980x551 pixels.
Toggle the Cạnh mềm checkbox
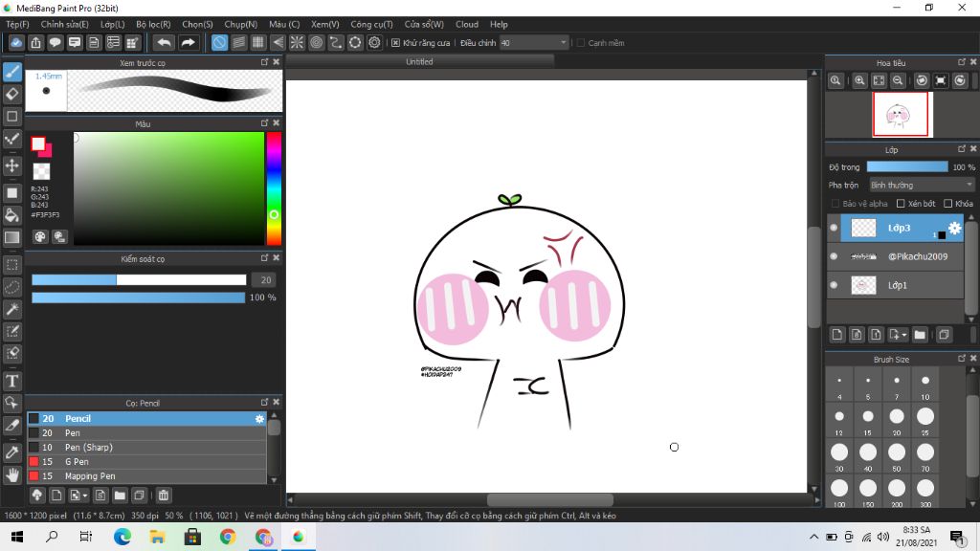pos(581,42)
